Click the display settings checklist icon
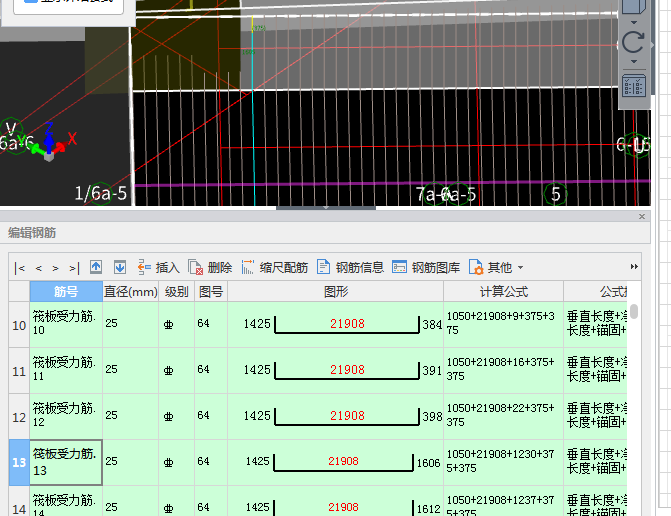The height and width of the screenshot is (516, 671). coord(634,86)
